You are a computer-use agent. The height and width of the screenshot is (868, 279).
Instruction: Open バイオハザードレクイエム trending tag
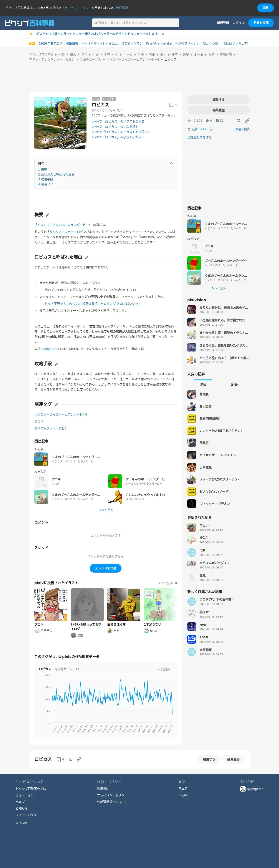pyautogui.click(x=100, y=43)
